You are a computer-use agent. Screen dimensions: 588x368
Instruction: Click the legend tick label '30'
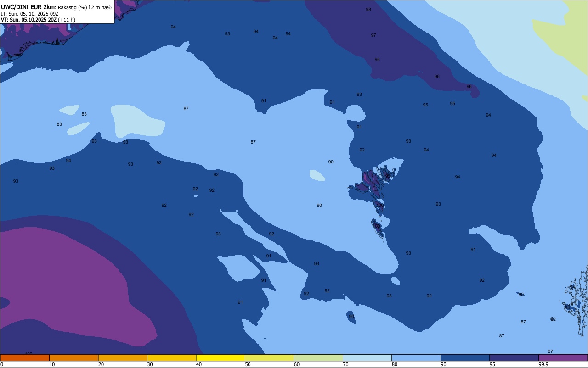click(150, 364)
